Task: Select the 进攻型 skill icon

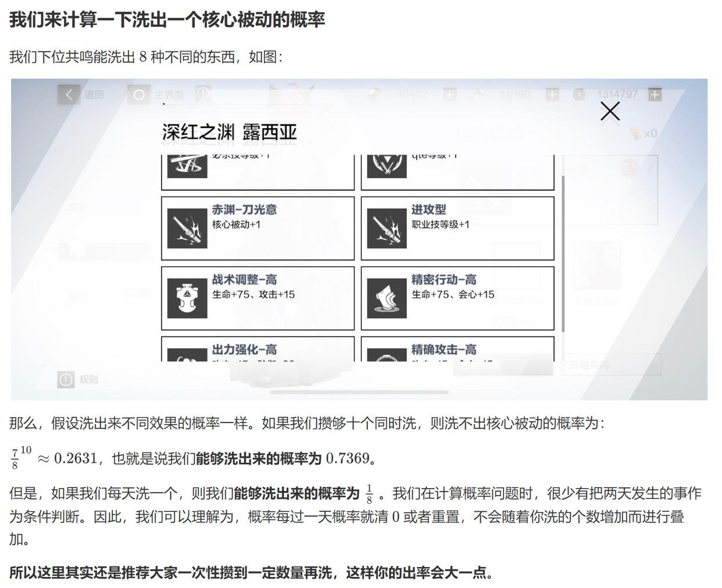Action: tap(387, 228)
